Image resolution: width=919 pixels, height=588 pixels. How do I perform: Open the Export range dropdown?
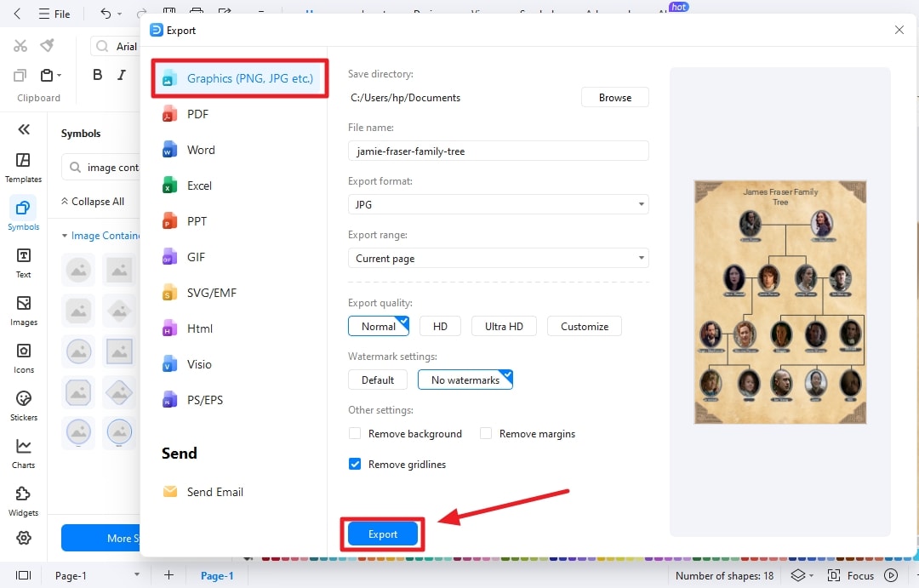[x=498, y=258]
